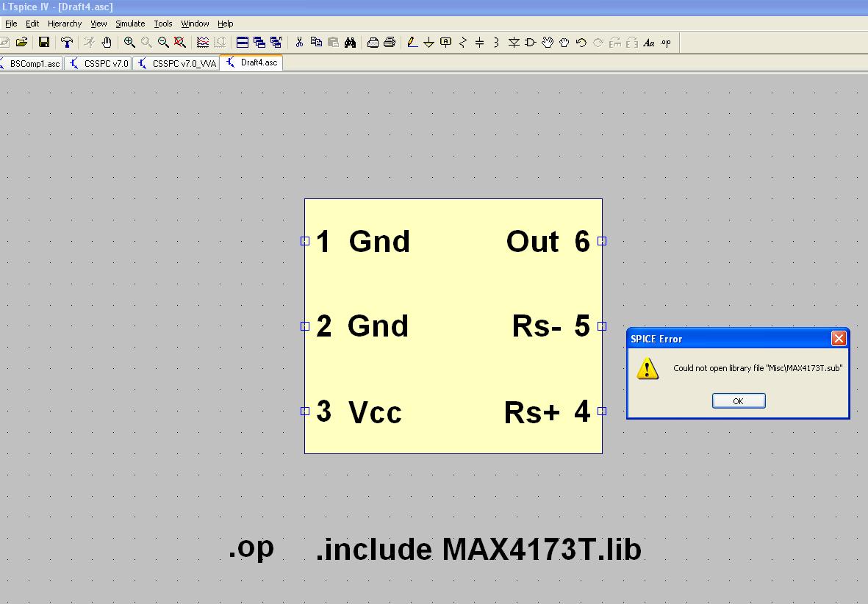Click the greyed-out Pan magnifier icon
This screenshot has width=868, height=604.
click(x=146, y=42)
